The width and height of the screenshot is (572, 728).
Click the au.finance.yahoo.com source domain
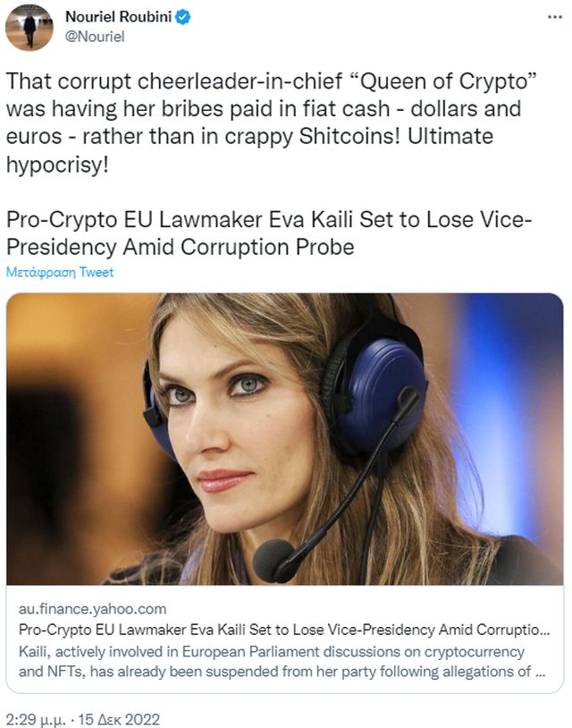click(x=92, y=609)
